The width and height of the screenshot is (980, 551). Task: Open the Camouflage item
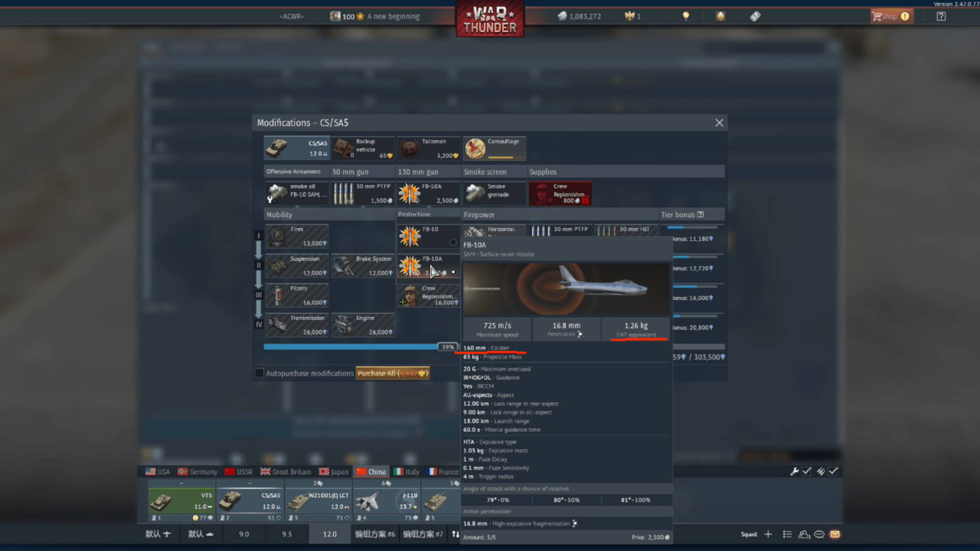click(494, 148)
